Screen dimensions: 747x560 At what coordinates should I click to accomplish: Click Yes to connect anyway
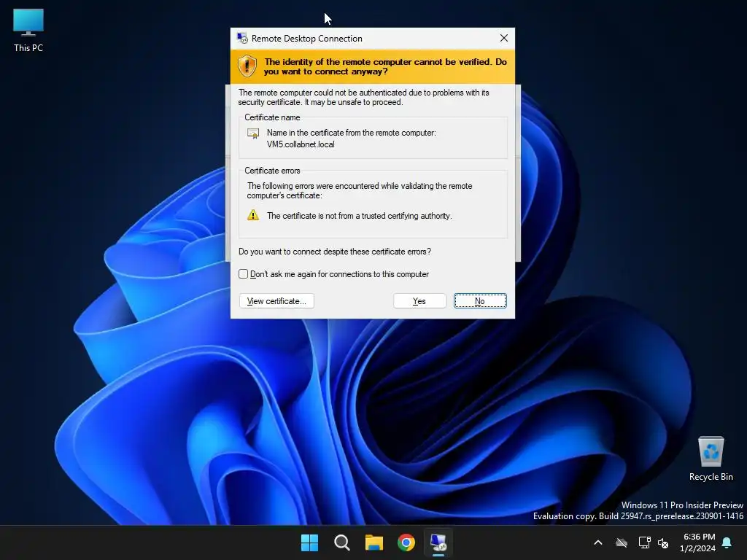[x=419, y=301]
